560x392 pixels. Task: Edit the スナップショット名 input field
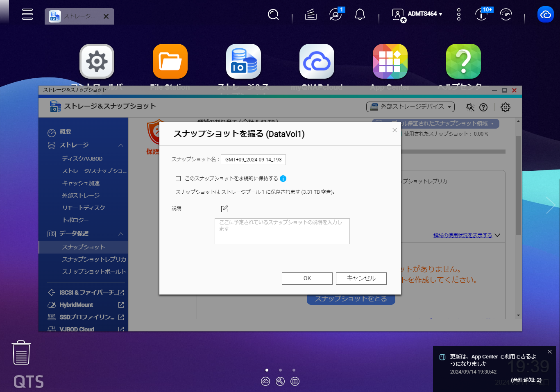pos(253,160)
